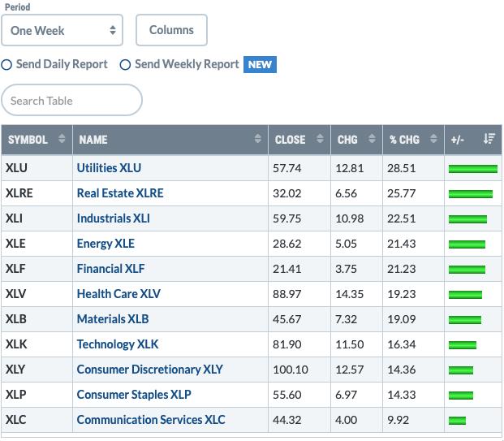Open the Columns selector button
Screen dimensions: 504x441
171,30
